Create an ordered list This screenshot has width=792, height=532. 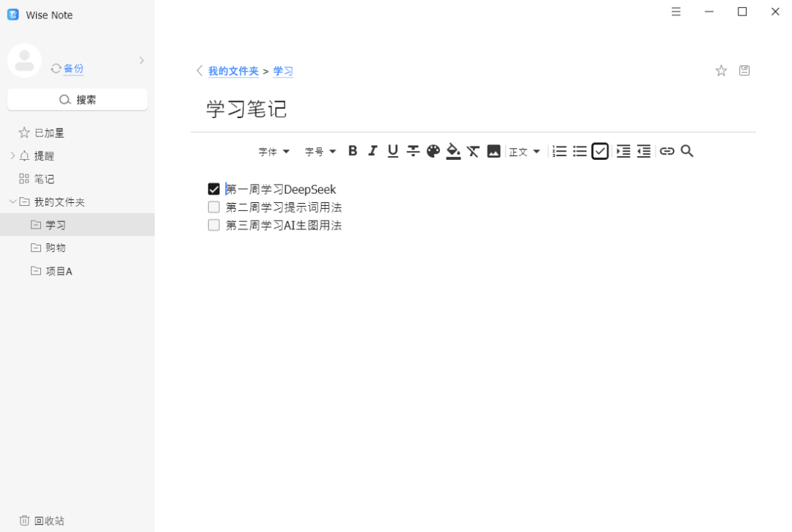point(560,151)
